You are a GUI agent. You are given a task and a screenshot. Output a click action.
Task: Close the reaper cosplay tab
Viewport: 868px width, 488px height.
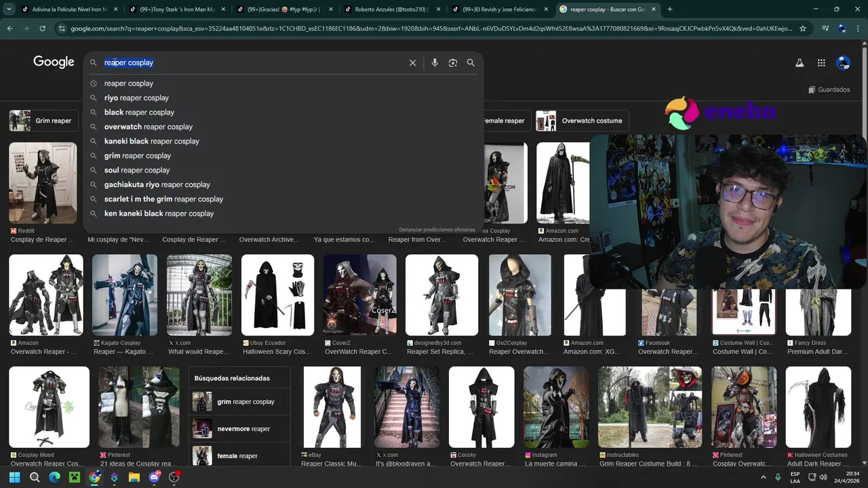point(654,9)
